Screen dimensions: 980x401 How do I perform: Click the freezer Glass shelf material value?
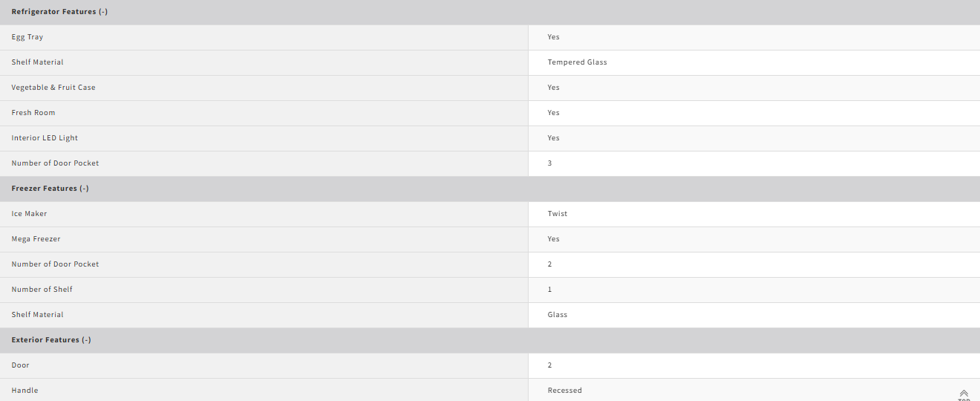tap(558, 315)
